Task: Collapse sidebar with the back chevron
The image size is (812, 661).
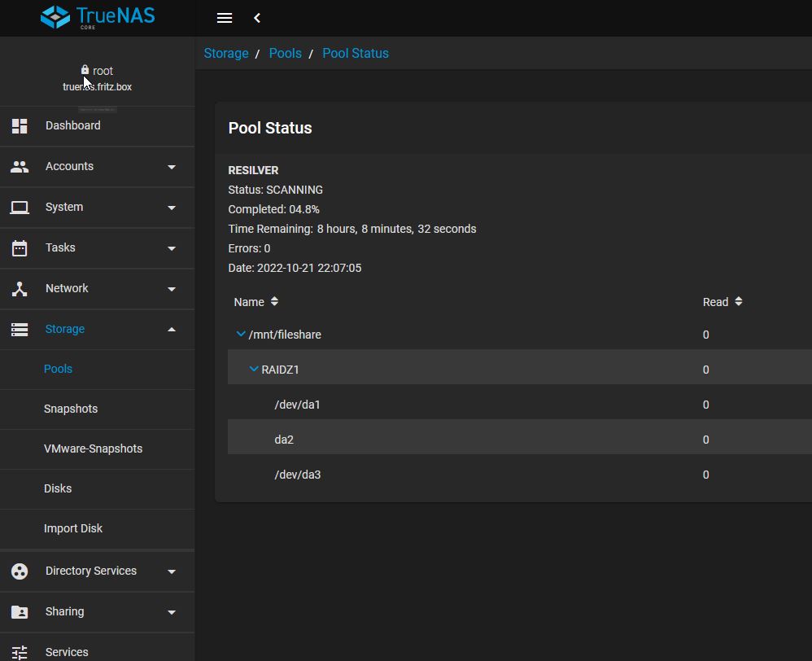Action: click(257, 18)
